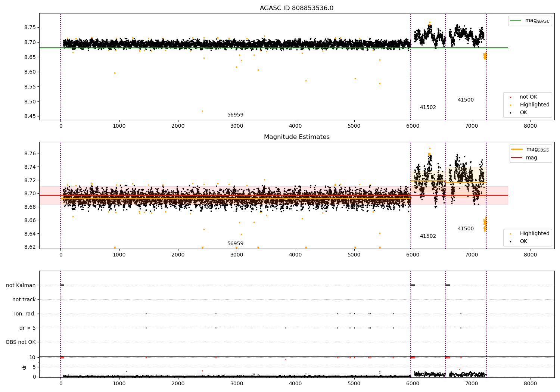This screenshot has width=560, height=392.
Task: Click the 'Highlighted' legend entry in middle plot
Action: (x=534, y=234)
